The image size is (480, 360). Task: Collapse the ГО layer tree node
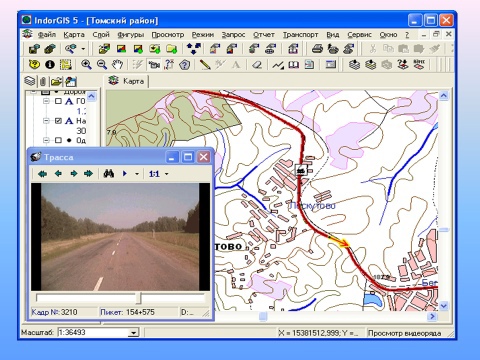click(x=46, y=101)
